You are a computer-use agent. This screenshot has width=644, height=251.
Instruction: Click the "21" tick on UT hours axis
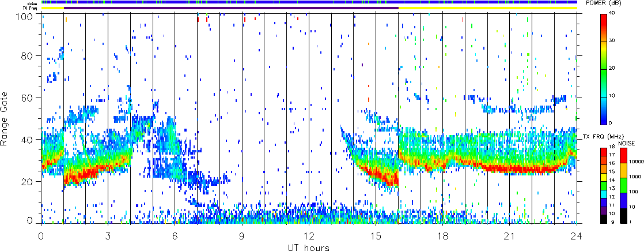[x=510, y=236]
